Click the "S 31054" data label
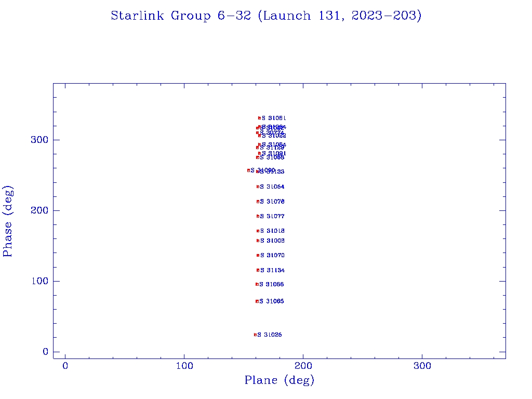 [272, 187]
